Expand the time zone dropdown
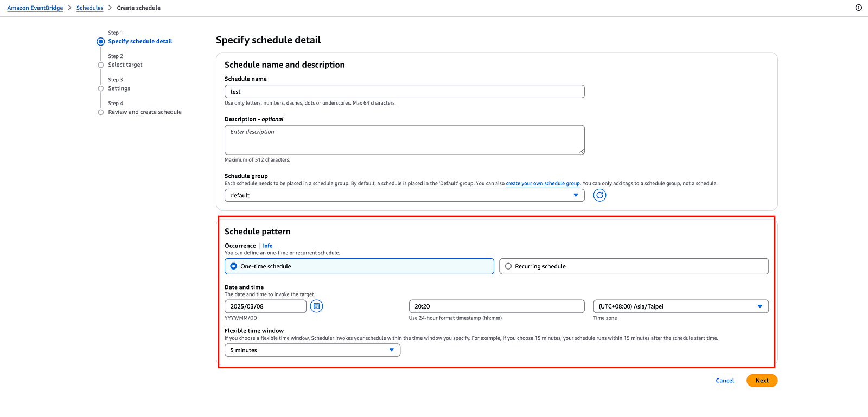This screenshot has height=417, width=868. tap(680, 306)
